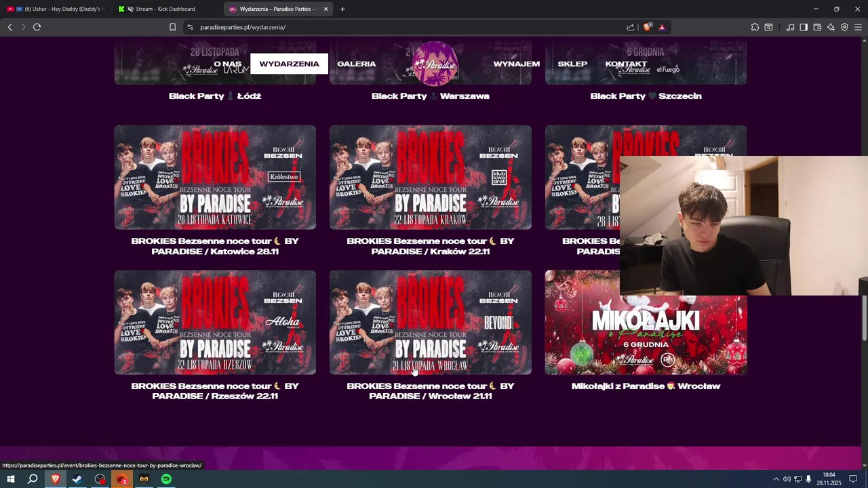Open a new tab with plus button
868x488 pixels.
(x=342, y=9)
